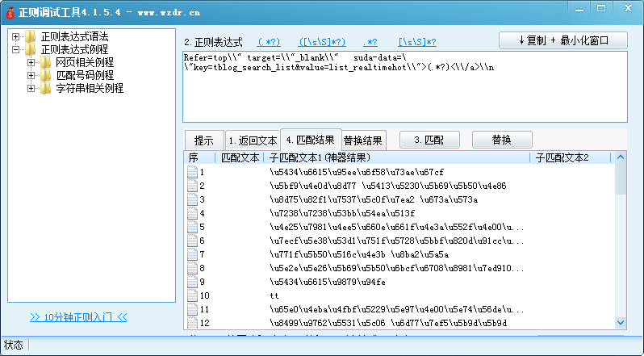Image resolution: width=644 pixels, height=356 pixels.
Task: Click the folder icon beside 匹配号码例程
Action: pyautogui.click(x=46, y=76)
